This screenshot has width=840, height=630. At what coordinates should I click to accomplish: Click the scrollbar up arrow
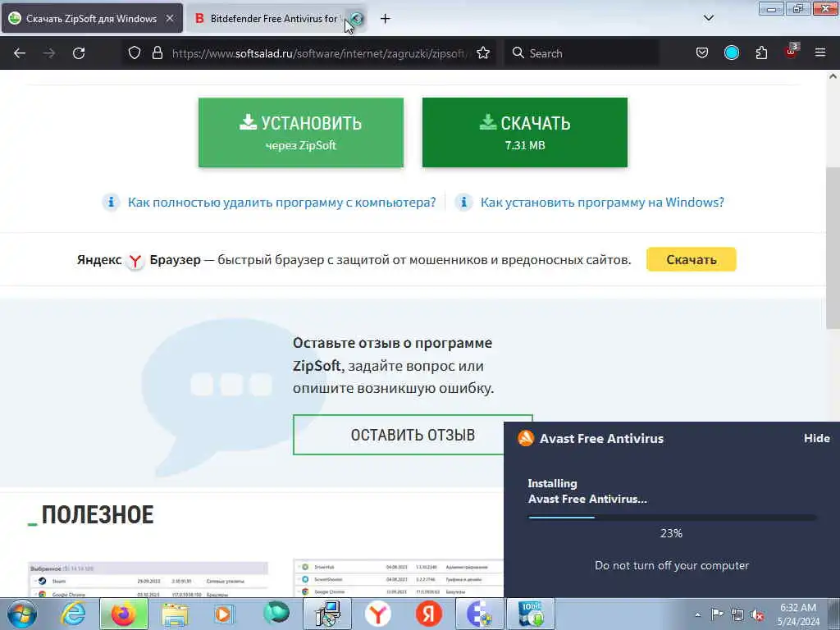click(x=833, y=76)
